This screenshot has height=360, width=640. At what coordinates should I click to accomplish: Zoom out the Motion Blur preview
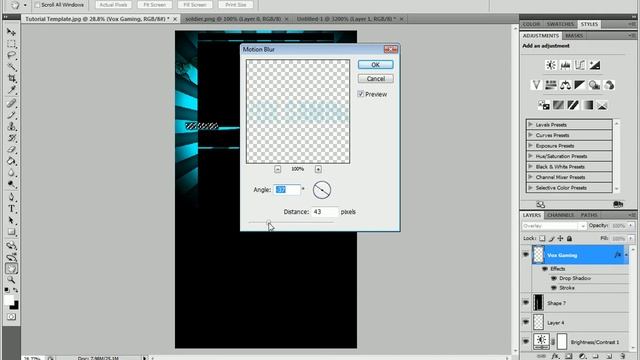[278, 169]
